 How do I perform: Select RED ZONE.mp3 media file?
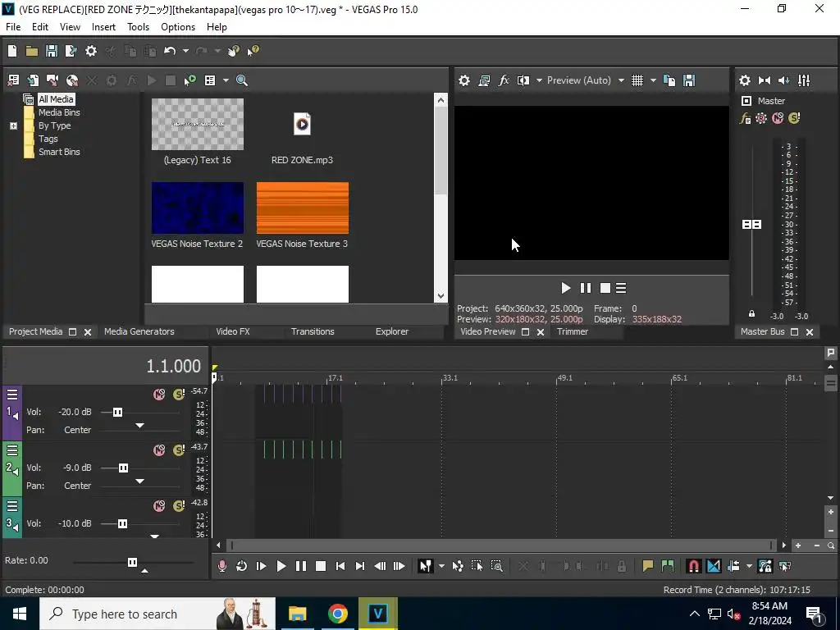(302, 125)
